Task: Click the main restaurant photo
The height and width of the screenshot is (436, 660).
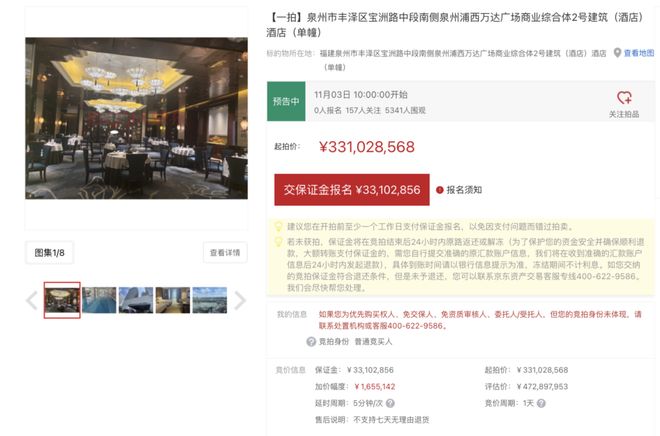Action: pyautogui.click(x=136, y=118)
